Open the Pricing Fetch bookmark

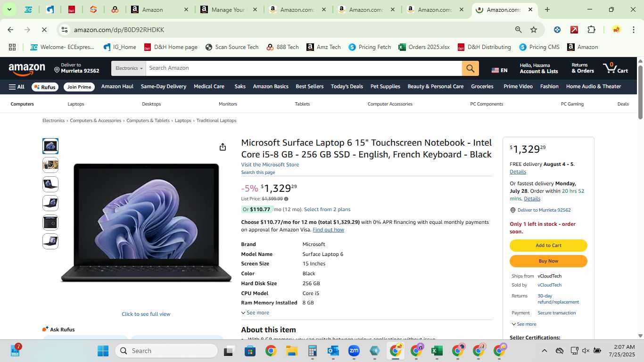[x=370, y=47]
